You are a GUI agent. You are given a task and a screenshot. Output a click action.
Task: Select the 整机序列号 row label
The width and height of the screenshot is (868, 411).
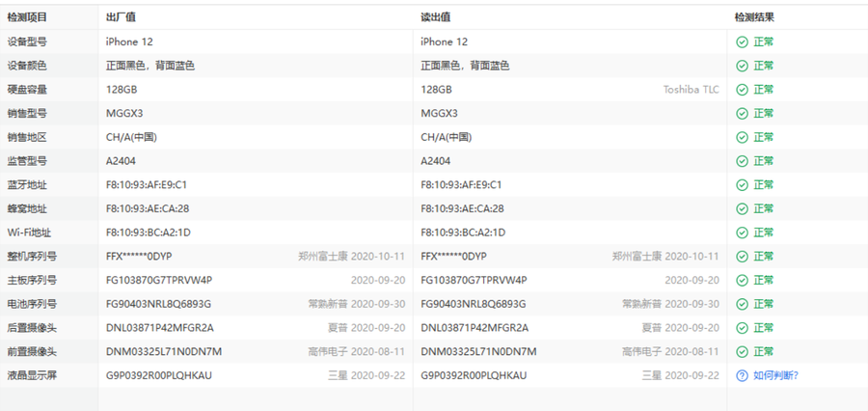(32, 256)
